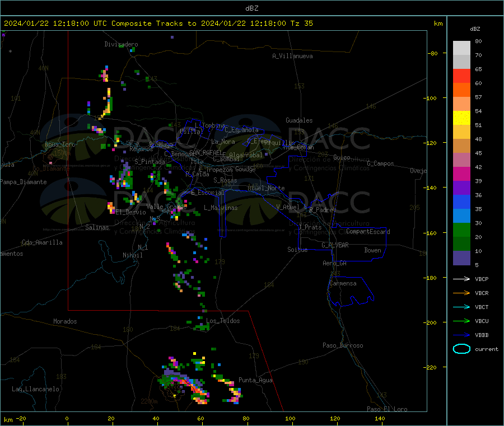Select the yellow 54 dBZ color swatch
Viewport: 504px width, 426px height.
pos(461,118)
